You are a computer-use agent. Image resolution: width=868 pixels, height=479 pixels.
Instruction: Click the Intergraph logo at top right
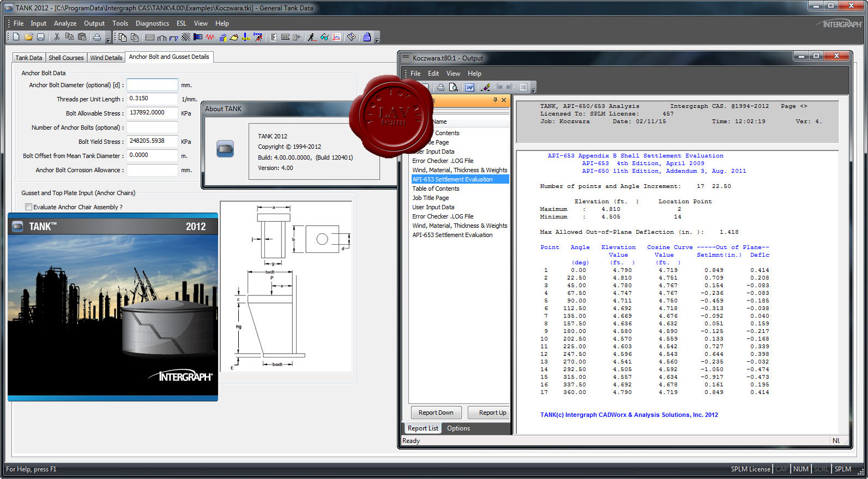[840, 24]
